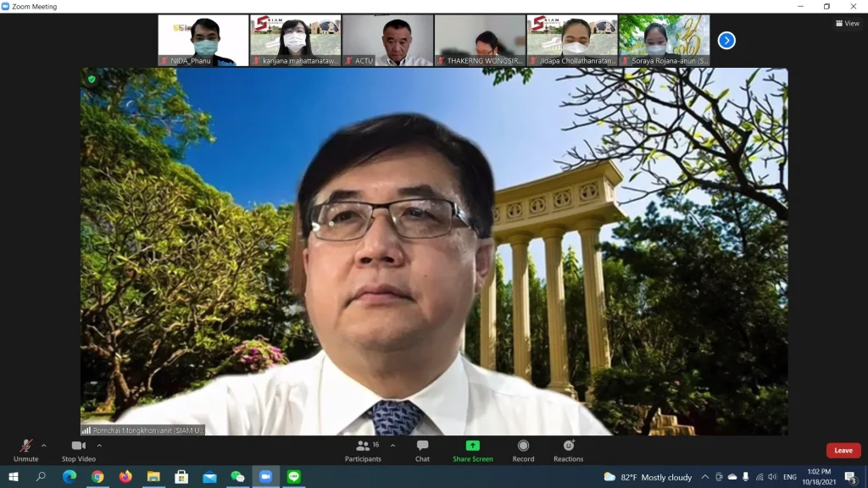Open the Reactions panel

pos(568,451)
